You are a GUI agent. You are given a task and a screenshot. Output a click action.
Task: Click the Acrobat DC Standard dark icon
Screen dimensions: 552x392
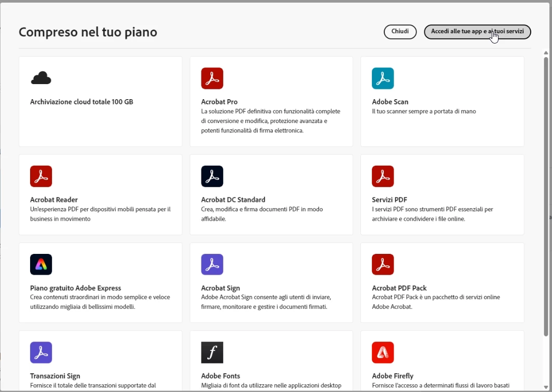click(x=212, y=177)
